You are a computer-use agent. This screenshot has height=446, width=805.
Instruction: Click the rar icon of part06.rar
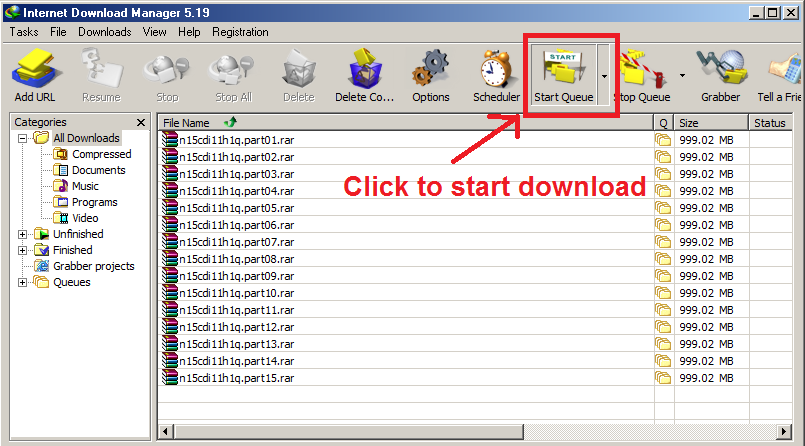(x=169, y=224)
